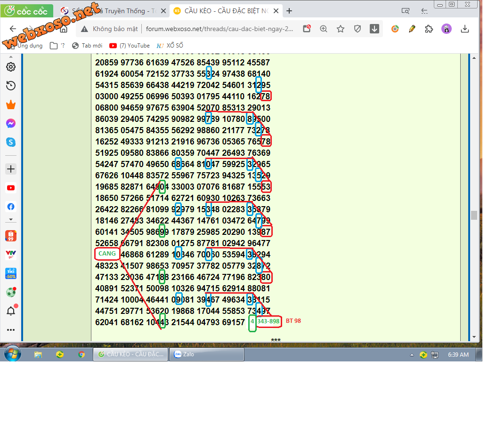488x448 pixels.
Task: Click the zoom magnifier in address bar
Action: coord(324,29)
